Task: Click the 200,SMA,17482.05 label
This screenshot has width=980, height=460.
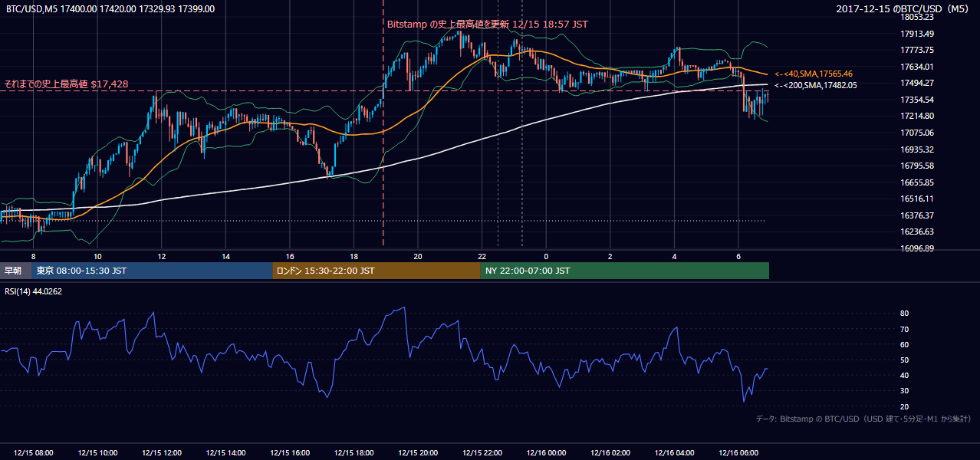Action: point(816,85)
